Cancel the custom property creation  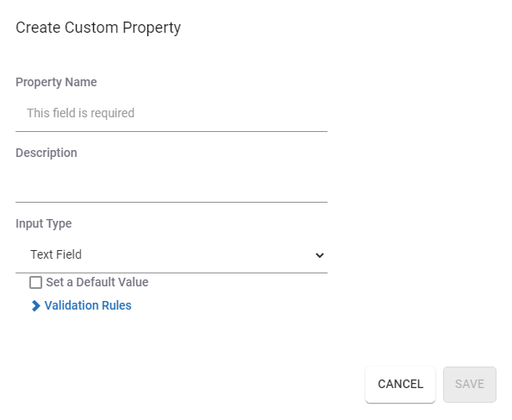tap(400, 384)
